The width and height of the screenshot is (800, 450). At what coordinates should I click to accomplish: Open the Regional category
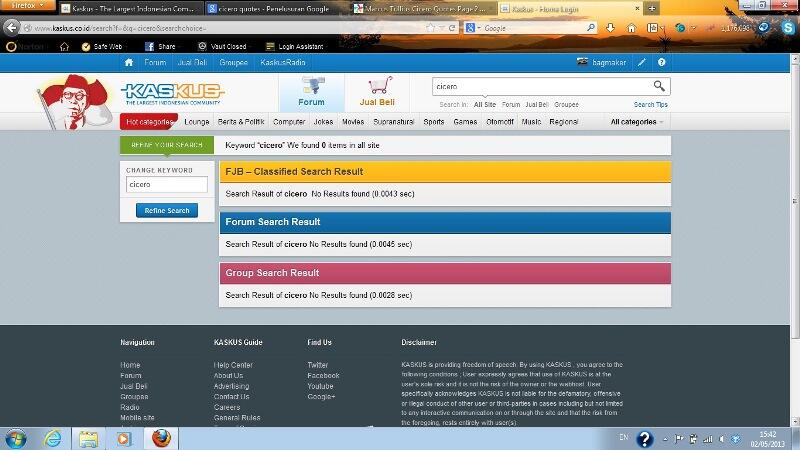tap(563, 122)
